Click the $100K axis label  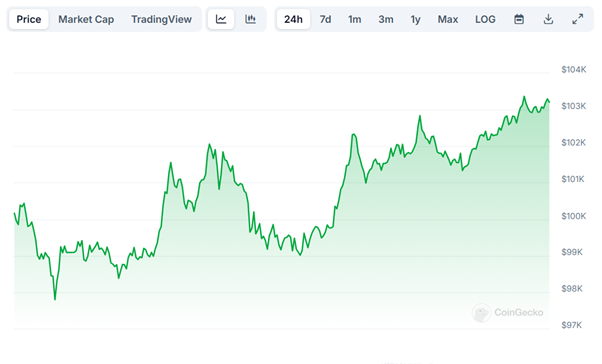coord(574,216)
